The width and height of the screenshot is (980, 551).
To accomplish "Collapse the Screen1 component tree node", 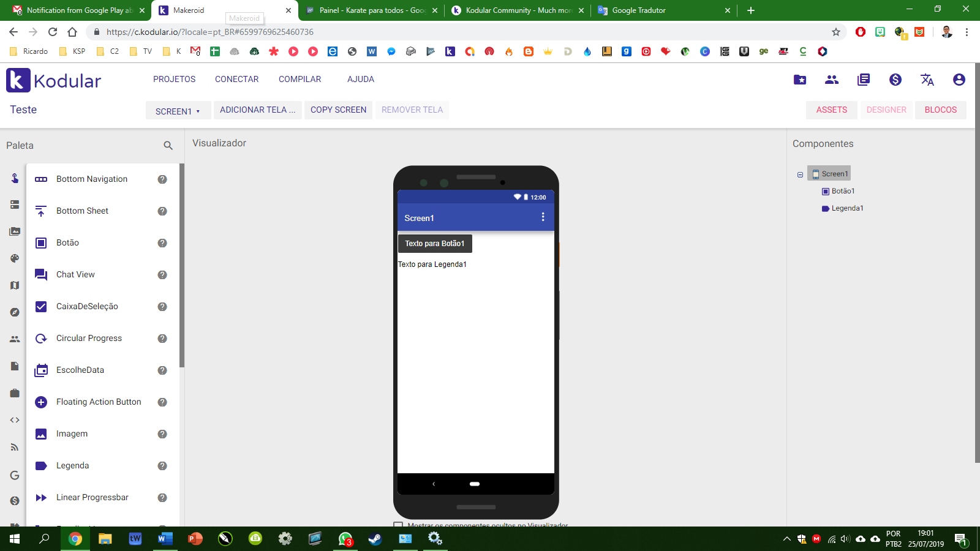I will pyautogui.click(x=800, y=174).
